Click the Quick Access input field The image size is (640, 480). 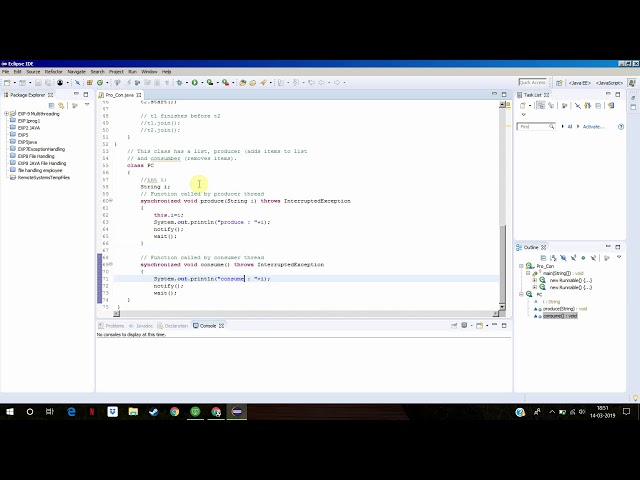tap(533, 82)
